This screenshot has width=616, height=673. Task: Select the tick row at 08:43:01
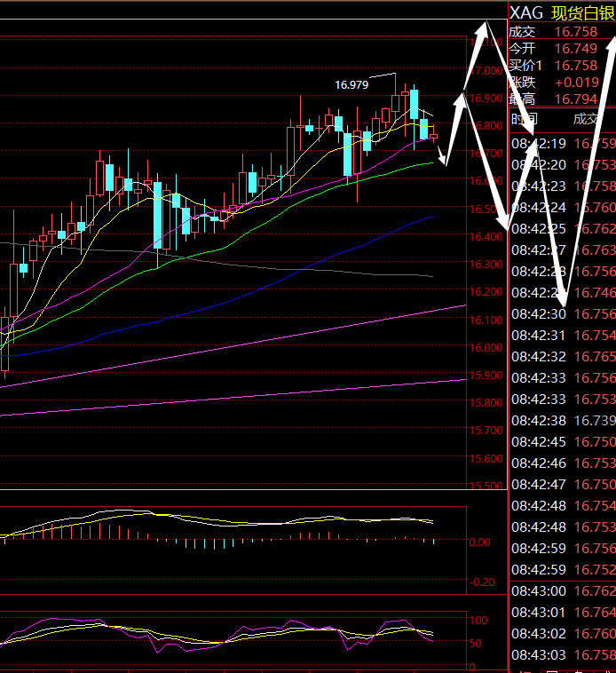(x=563, y=613)
